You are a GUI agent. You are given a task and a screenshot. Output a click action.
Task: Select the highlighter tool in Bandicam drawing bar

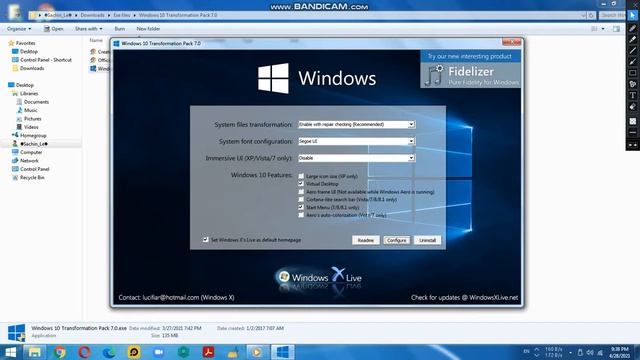pyautogui.click(x=632, y=39)
